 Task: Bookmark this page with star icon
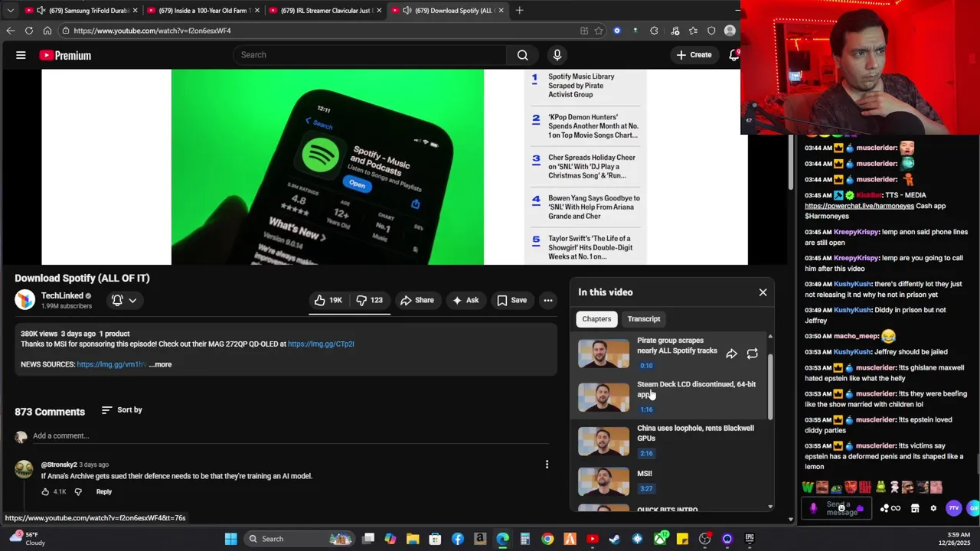[599, 31]
